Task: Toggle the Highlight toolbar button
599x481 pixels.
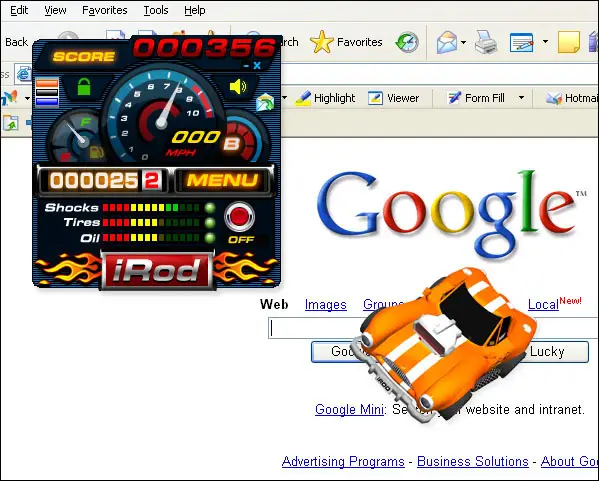Action: [x=325, y=98]
